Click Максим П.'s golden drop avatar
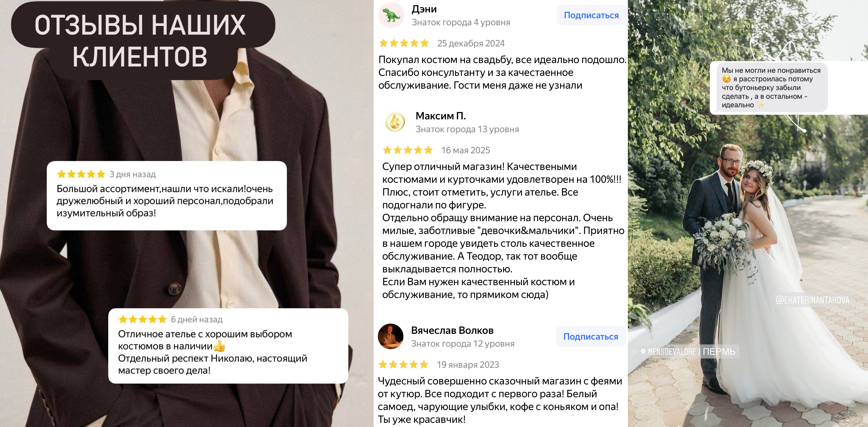 (395, 122)
